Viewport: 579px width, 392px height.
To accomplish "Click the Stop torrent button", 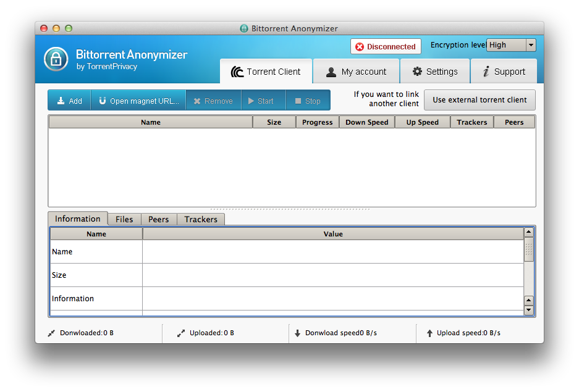I will [308, 101].
